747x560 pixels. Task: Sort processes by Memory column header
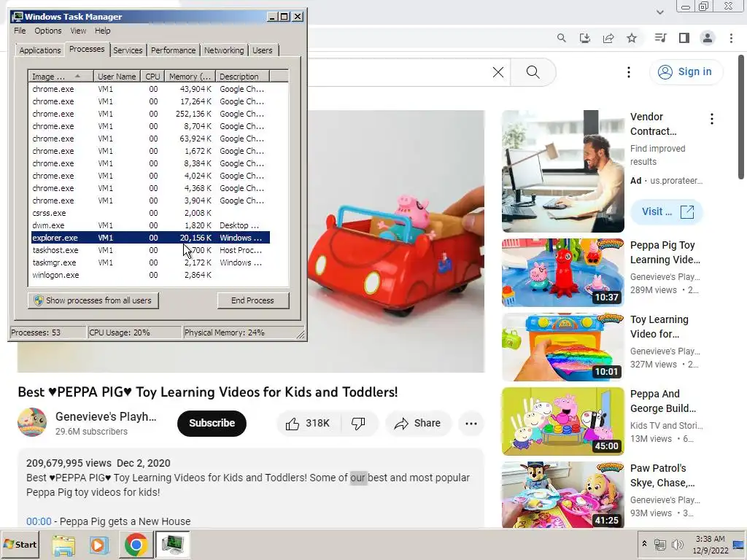coord(190,76)
